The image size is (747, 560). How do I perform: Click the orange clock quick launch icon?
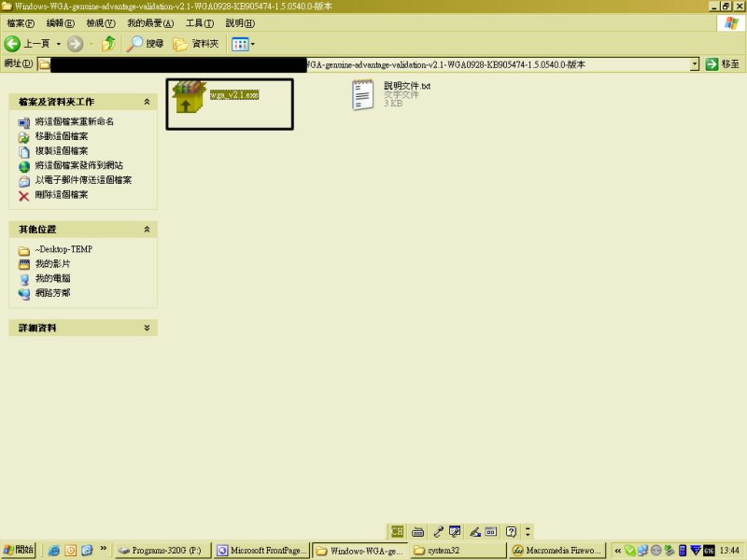tap(71, 551)
